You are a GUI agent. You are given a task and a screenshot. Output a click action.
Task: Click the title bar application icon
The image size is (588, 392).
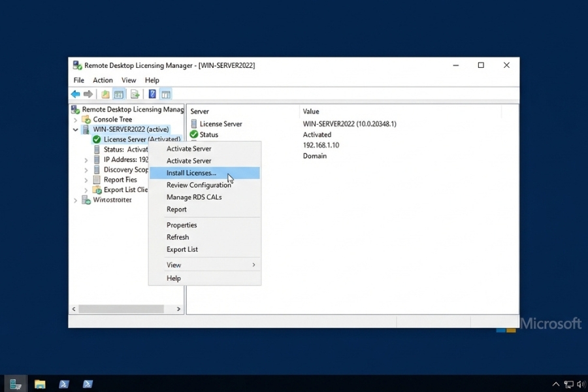(77, 65)
